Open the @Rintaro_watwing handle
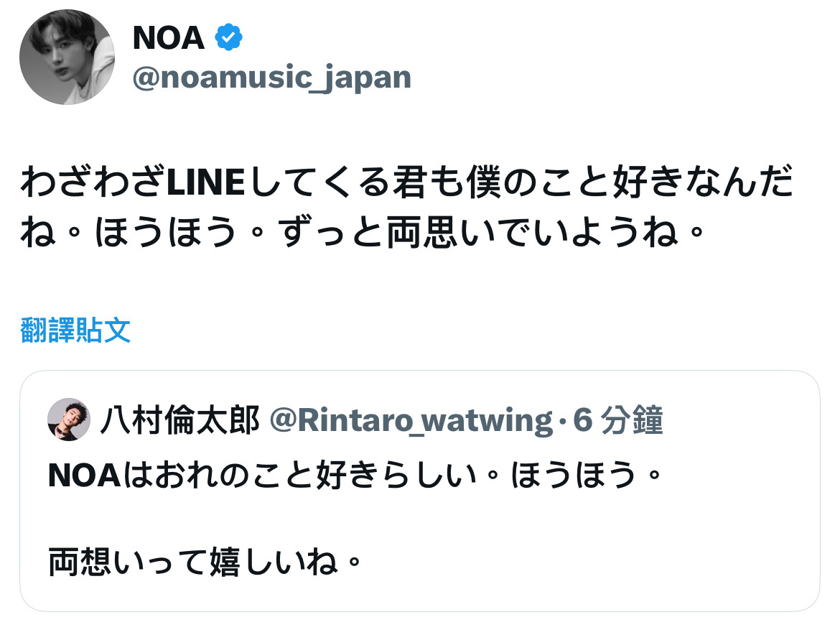The width and height of the screenshot is (840, 630). [x=411, y=420]
